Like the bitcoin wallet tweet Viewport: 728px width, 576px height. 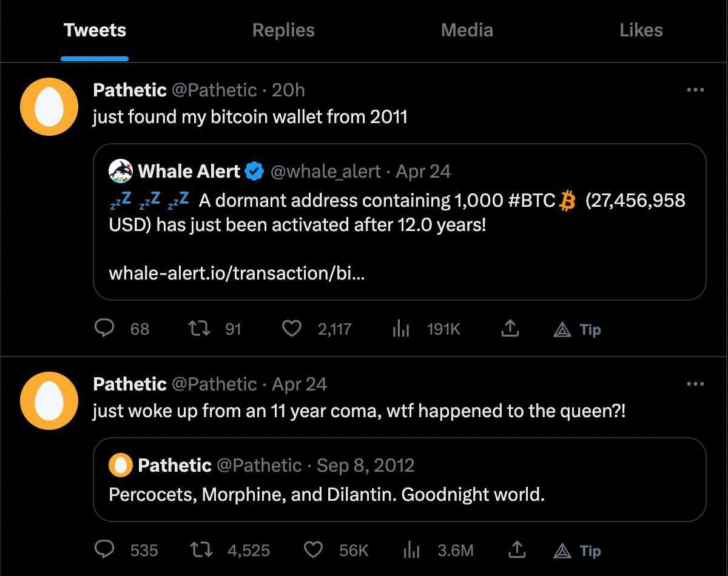pyautogui.click(x=292, y=329)
